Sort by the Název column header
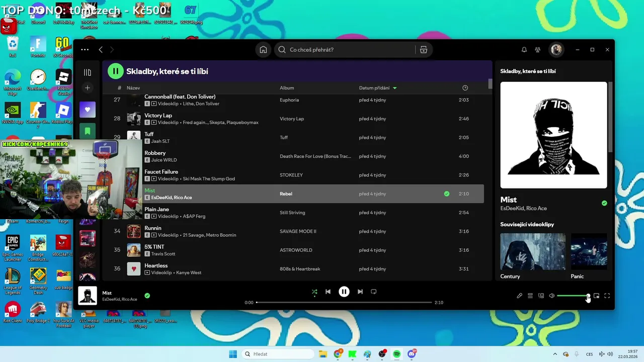This screenshot has height=362, width=644. coord(133,88)
